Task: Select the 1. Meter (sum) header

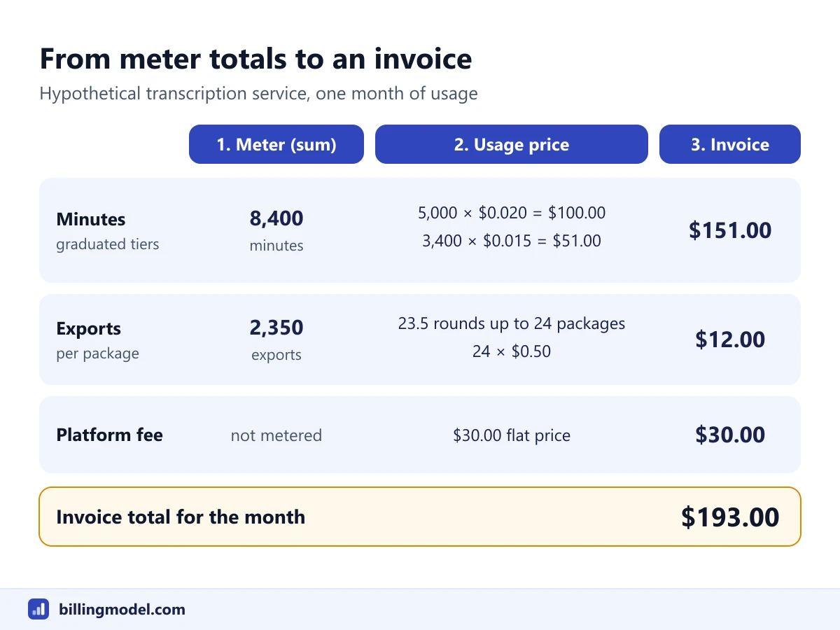Action: click(276, 144)
